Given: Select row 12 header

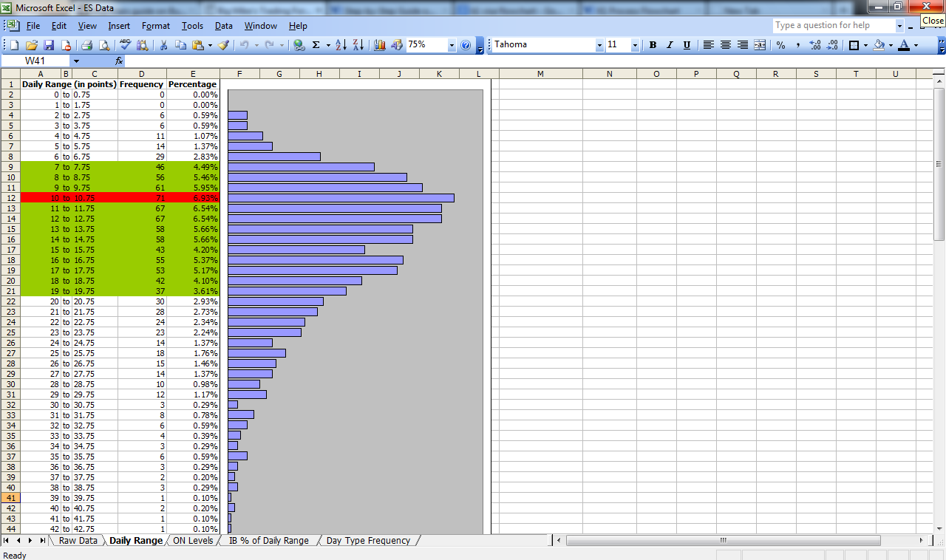Looking at the screenshot, I should coord(10,198).
